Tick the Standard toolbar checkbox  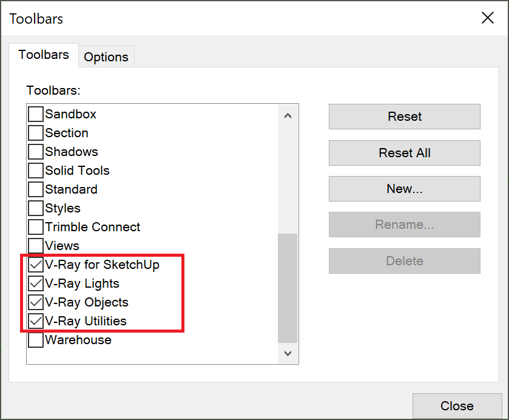(x=36, y=189)
